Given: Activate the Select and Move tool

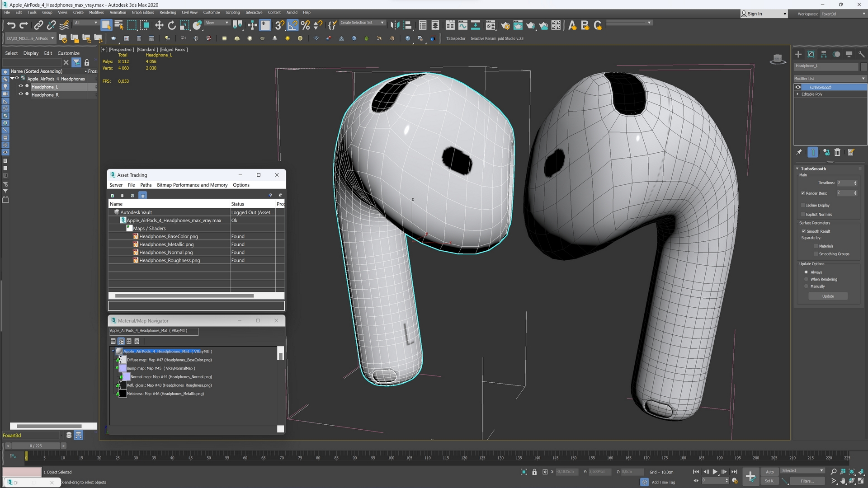Looking at the screenshot, I should [159, 25].
